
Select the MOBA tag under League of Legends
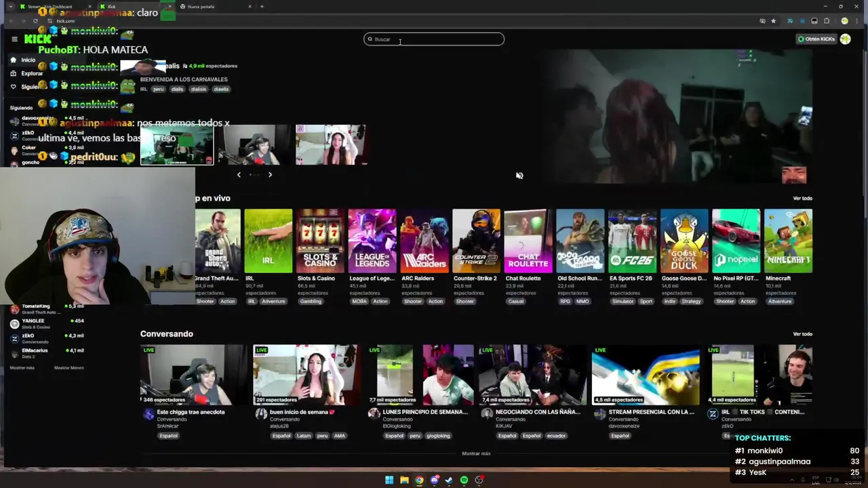point(359,302)
